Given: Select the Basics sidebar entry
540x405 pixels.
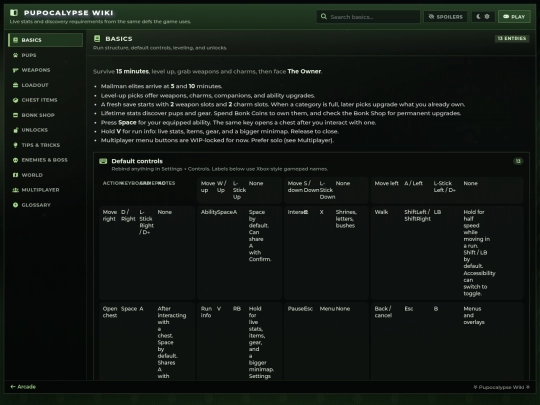Looking at the screenshot, I should [x=45, y=40].
